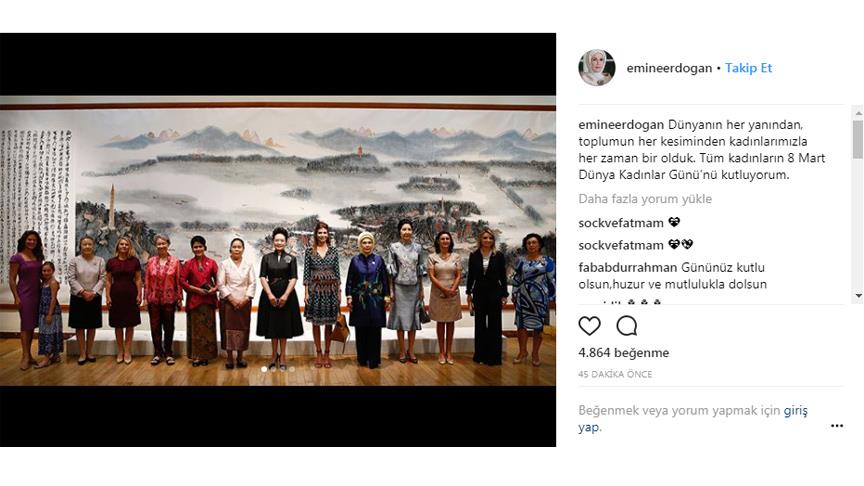The image size is (864, 486).
Task: Click the giriş yap login link
Action: [x=693, y=419]
